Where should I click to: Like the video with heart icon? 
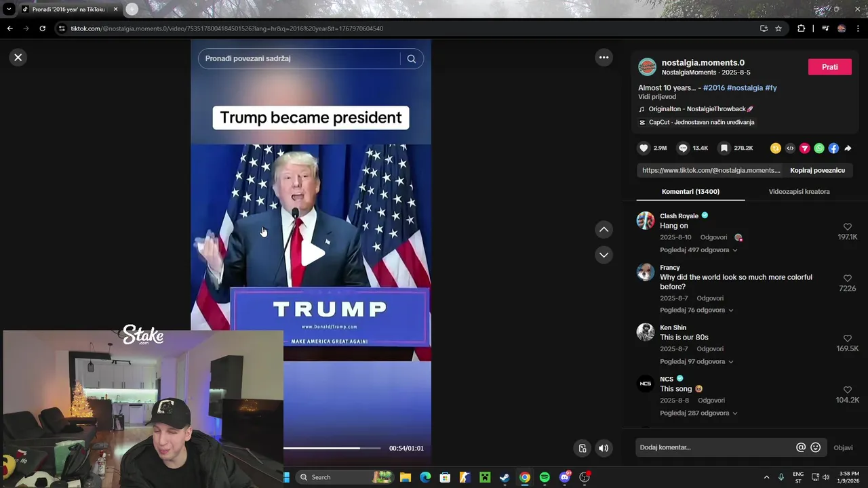coord(644,148)
